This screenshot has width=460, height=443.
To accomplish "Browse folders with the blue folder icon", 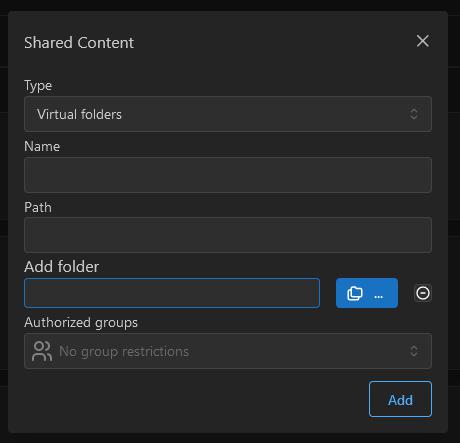I will pyautogui.click(x=355, y=293).
